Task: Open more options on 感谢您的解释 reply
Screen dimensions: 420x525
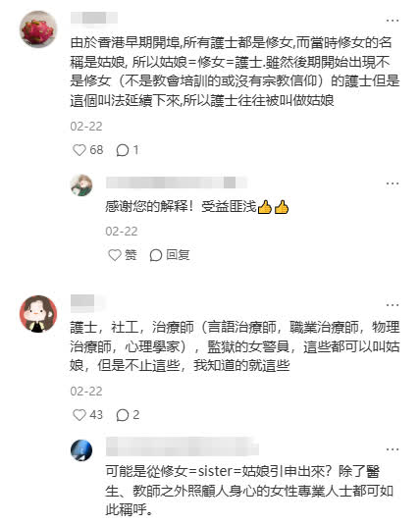Action: 393,184
